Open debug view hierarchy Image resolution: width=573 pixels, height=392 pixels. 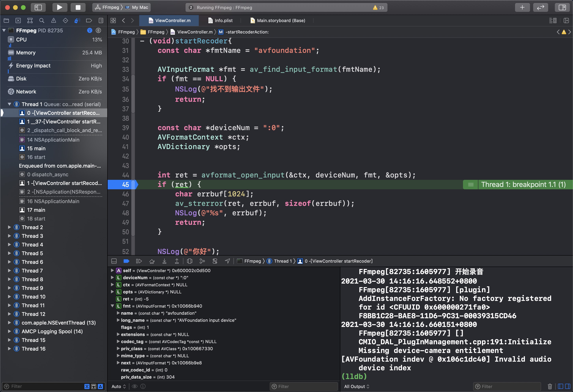[190, 261]
